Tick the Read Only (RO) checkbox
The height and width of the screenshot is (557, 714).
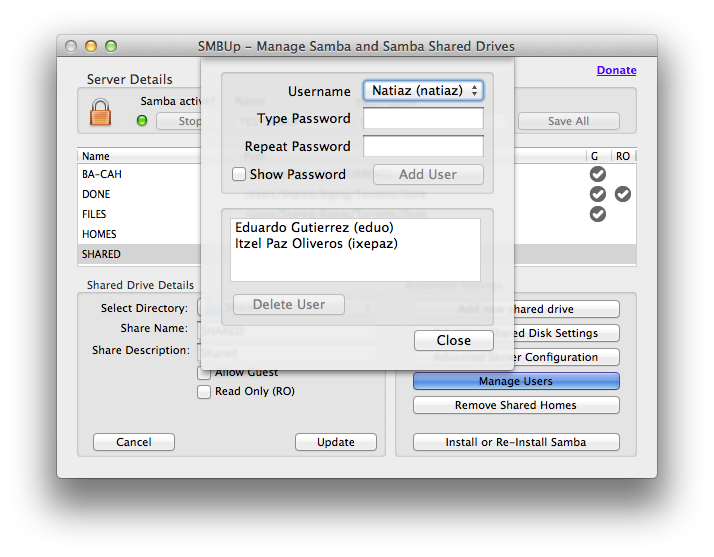pos(204,392)
